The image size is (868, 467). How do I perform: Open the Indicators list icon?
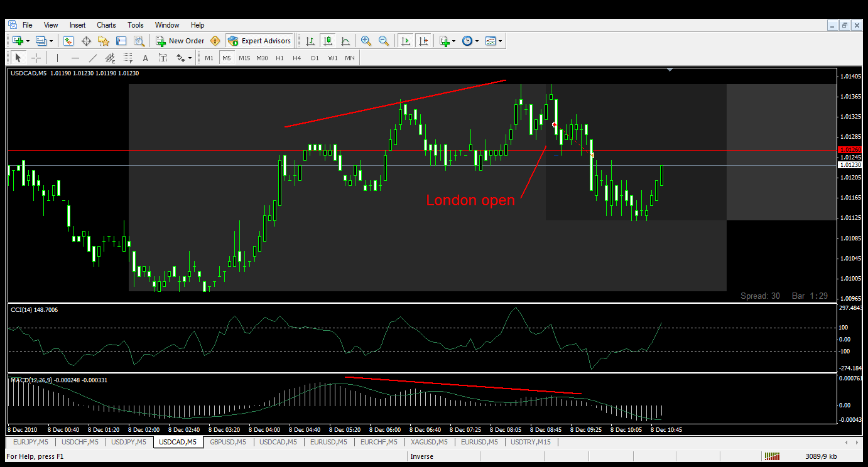click(x=445, y=41)
